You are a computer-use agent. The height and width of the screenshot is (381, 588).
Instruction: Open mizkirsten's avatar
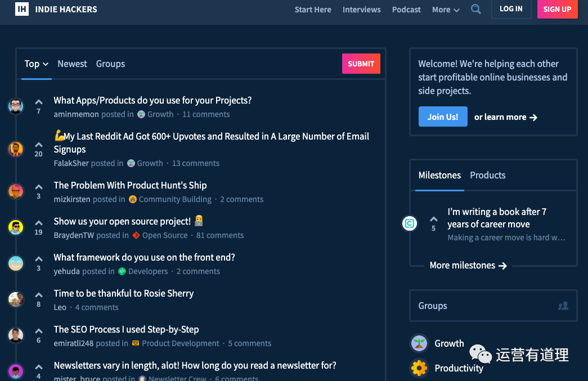[16, 191]
